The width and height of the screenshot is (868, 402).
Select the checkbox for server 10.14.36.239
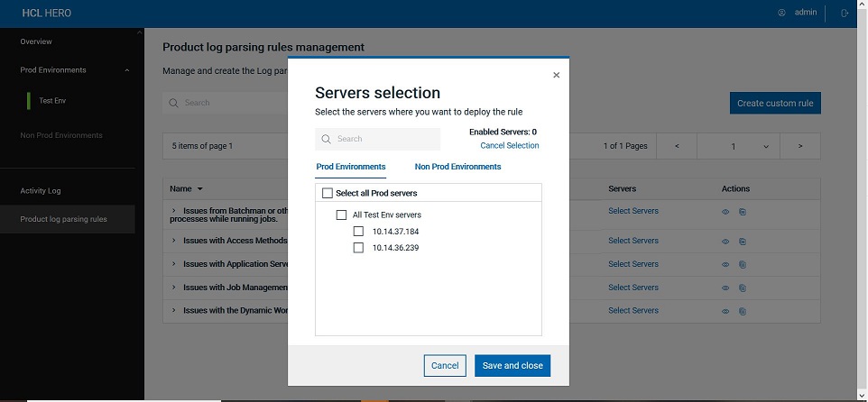pyautogui.click(x=358, y=248)
